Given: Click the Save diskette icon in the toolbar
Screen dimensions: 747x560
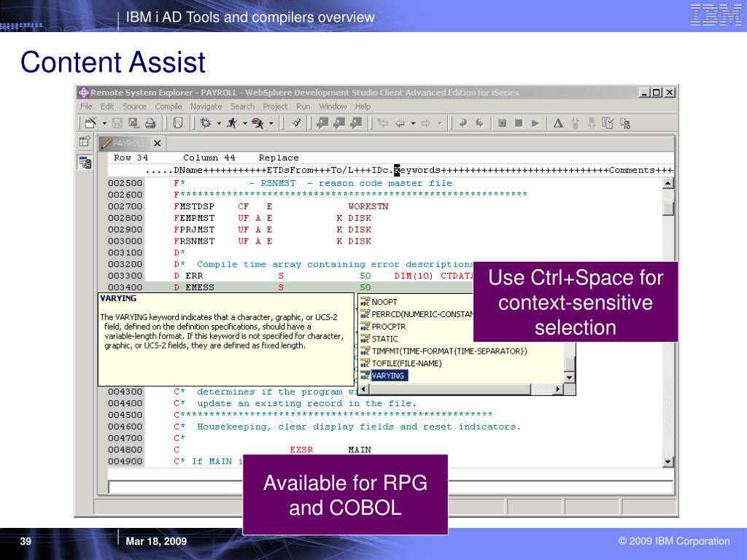Looking at the screenshot, I should pyautogui.click(x=117, y=123).
